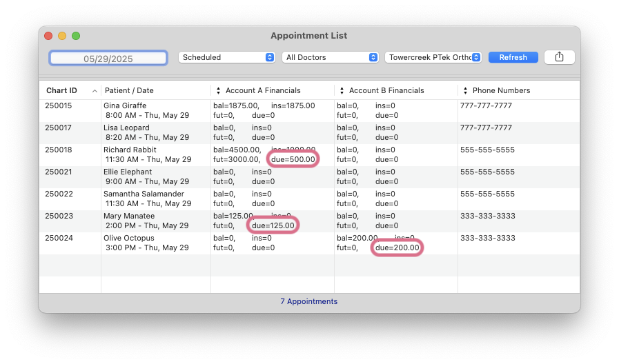Click Mary Manatee's phone 333-333-3333

click(488, 216)
